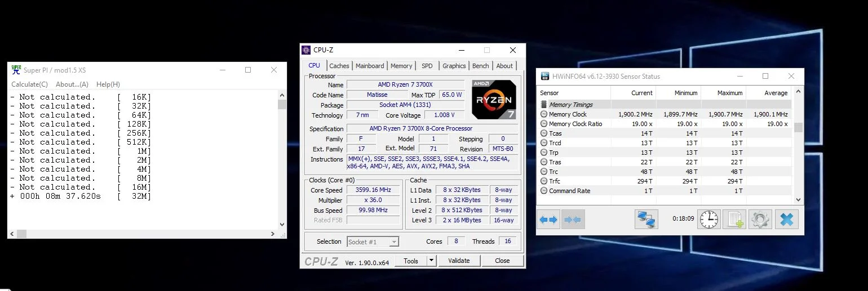The image size is (868, 291).
Task: Click the Validate button
Action: pos(459,261)
